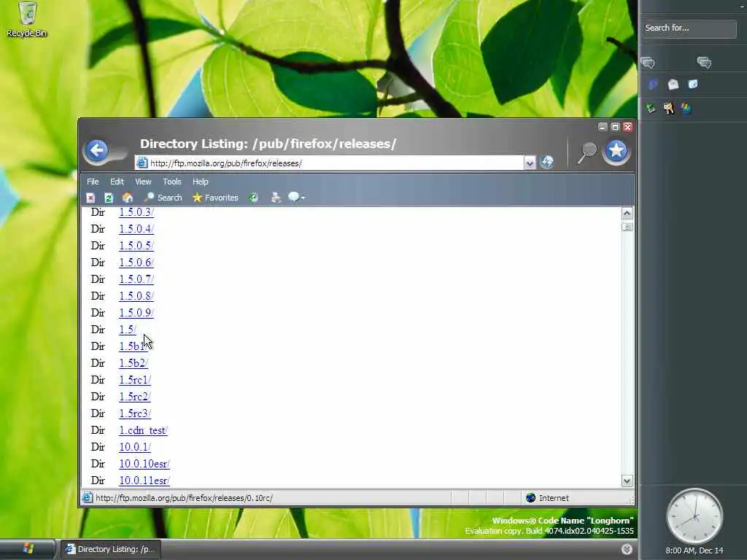This screenshot has width=747, height=560.
Task: Open the Favorites toolbar button
Action: 215,198
